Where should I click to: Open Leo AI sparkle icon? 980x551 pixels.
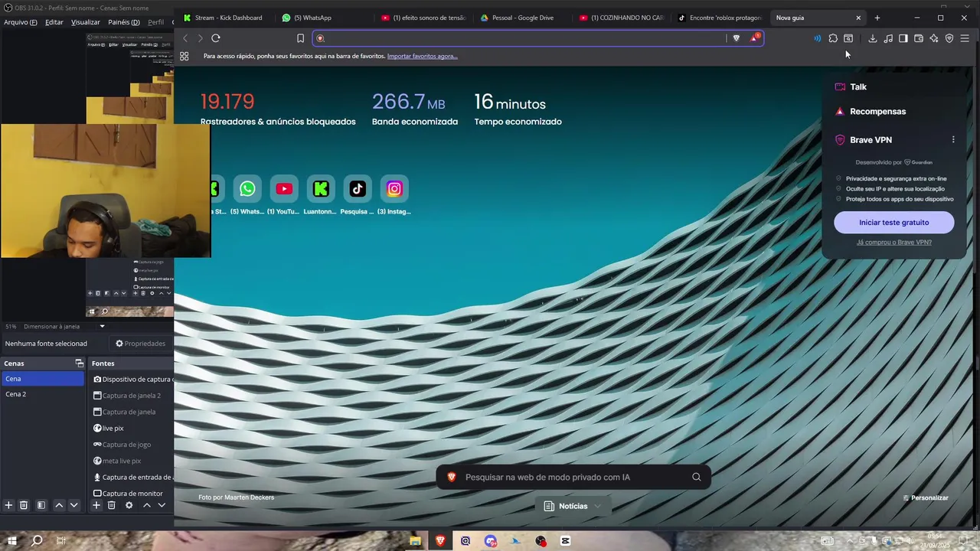934,38
